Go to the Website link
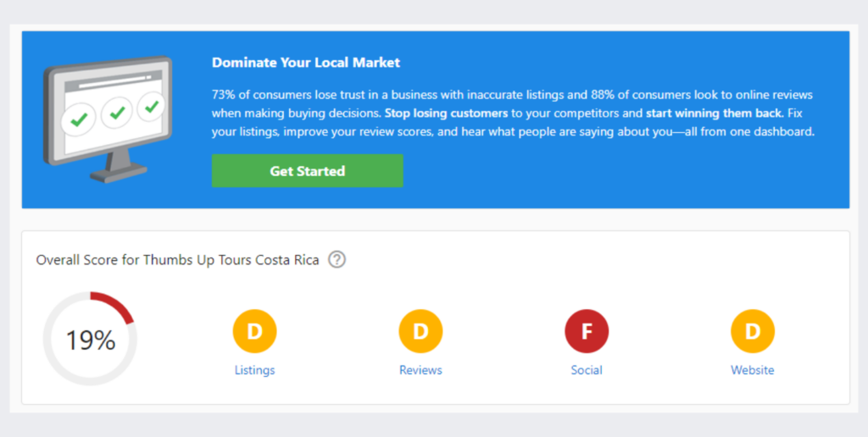Image resolution: width=868 pixels, height=437 pixels. [753, 370]
